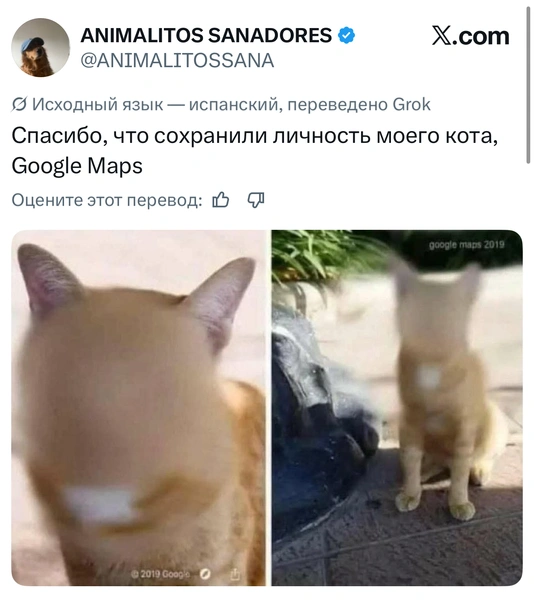Open the ANIMALITOS SANADORES profile avatar
This screenshot has height=600, width=534.
(41, 47)
